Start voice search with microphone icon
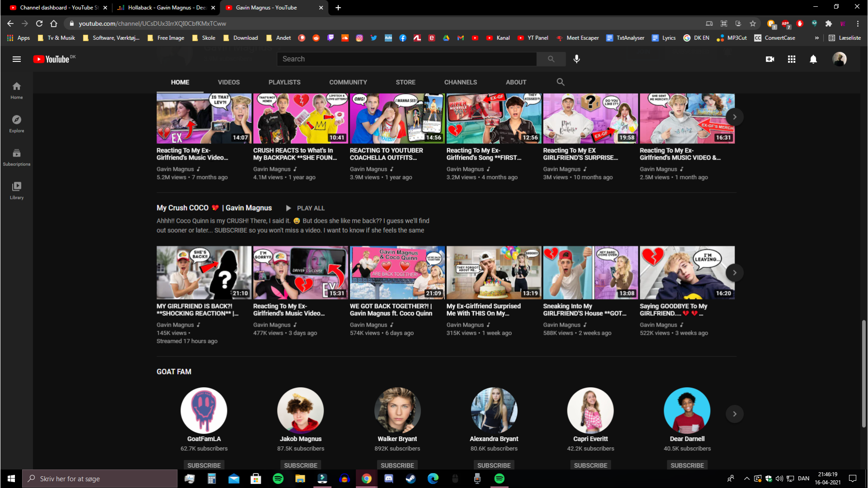 click(x=576, y=59)
